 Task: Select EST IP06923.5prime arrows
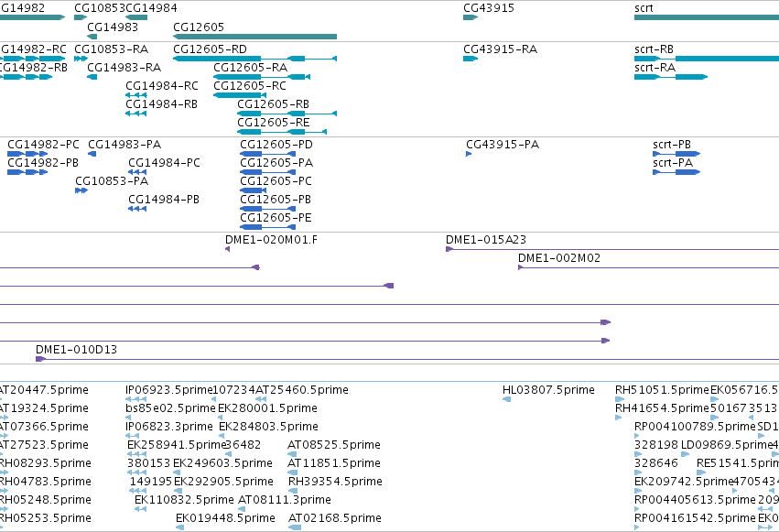[135, 399]
